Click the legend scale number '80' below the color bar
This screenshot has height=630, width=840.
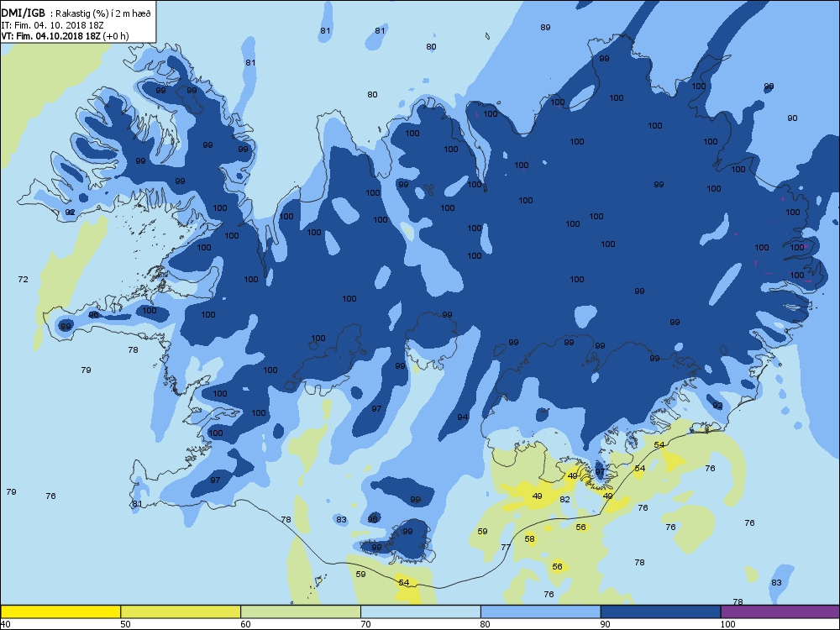tap(486, 623)
